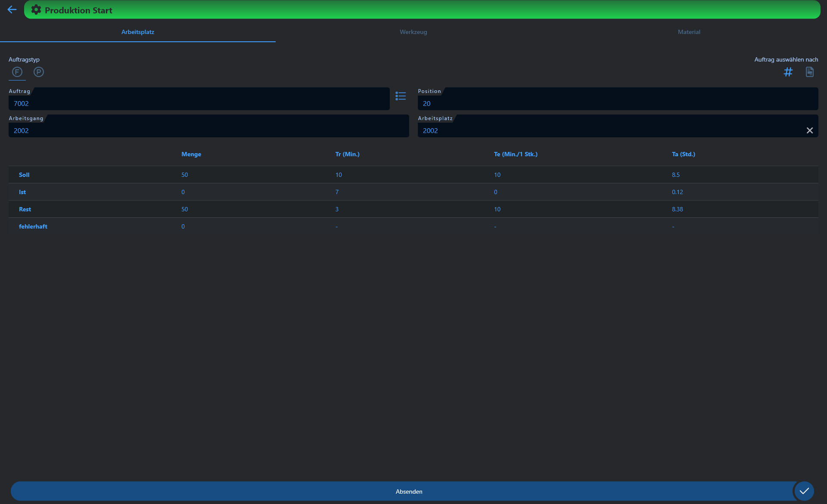The image size is (827, 504).
Task: Open the order list via the list icon
Action: (x=400, y=96)
